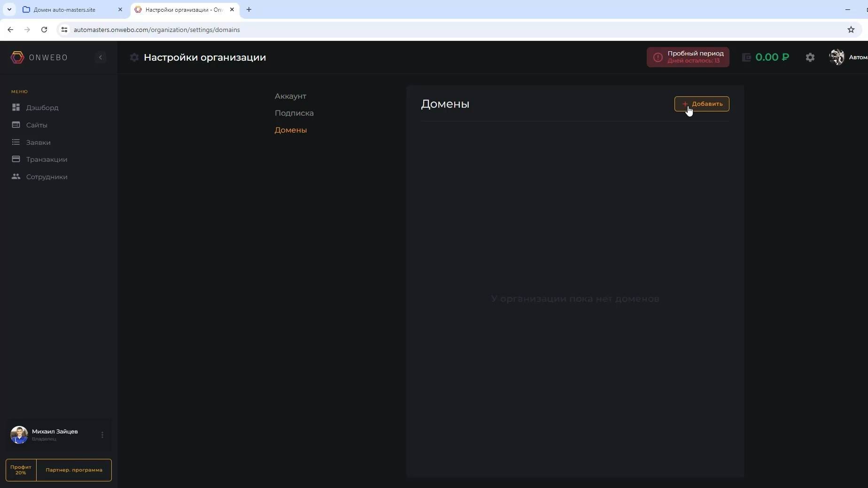Reload the current page
Viewport: 868px width, 488px height.
coord(44,30)
